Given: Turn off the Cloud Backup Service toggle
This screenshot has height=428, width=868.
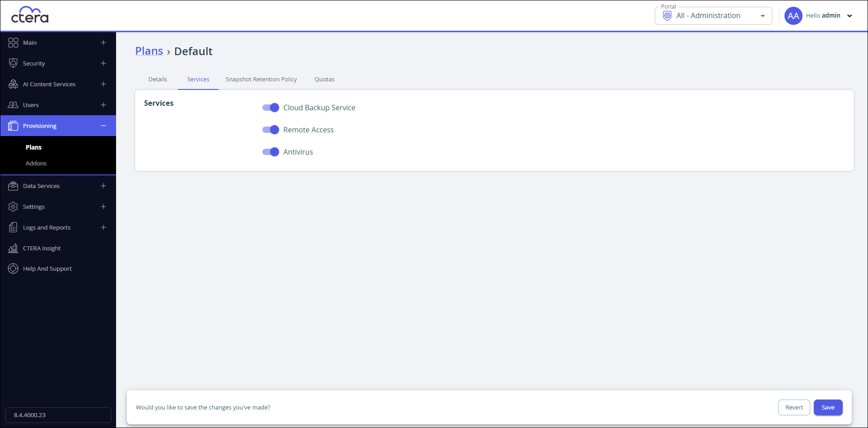Looking at the screenshot, I should [x=271, y=108].
